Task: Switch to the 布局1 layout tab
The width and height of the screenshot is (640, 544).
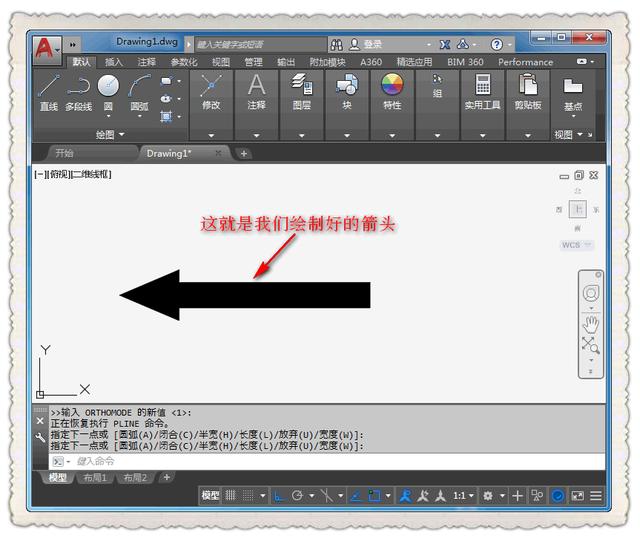Action: click(x=95, y=477)
